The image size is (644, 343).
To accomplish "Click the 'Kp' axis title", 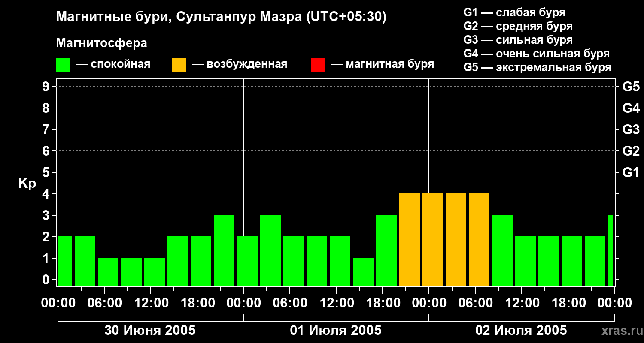I will coord(27,184).
